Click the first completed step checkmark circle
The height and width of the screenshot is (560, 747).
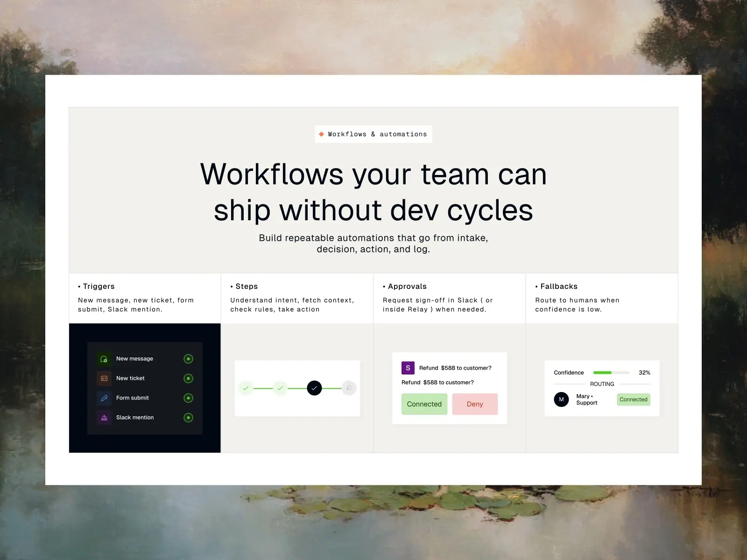[x=246, y=388]
